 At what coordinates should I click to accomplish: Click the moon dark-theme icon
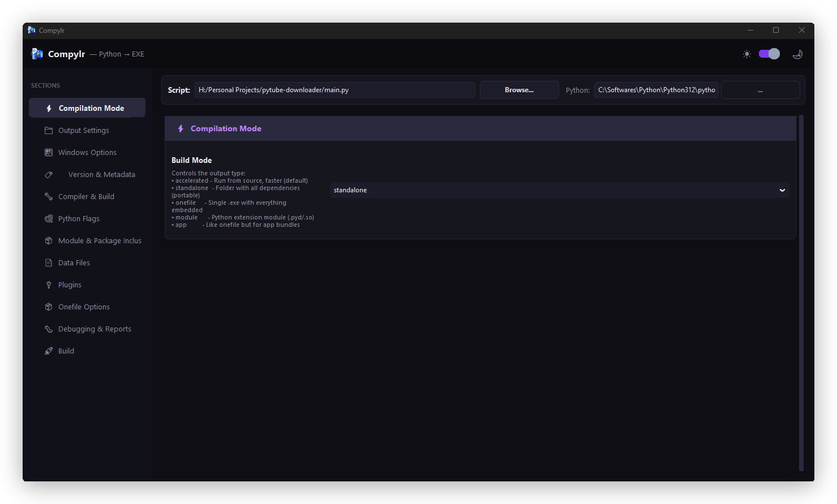pos(798,54)
